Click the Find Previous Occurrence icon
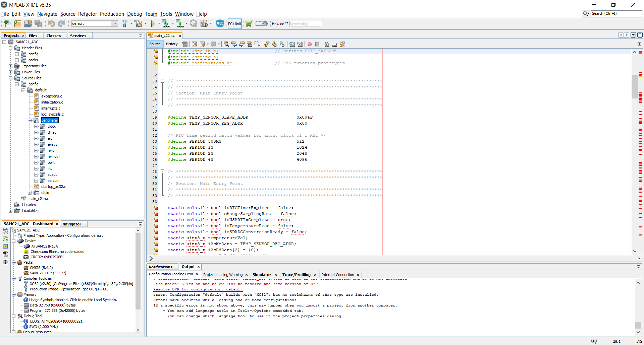This screenshot has width=644, height=345. (x=234, y=44)
